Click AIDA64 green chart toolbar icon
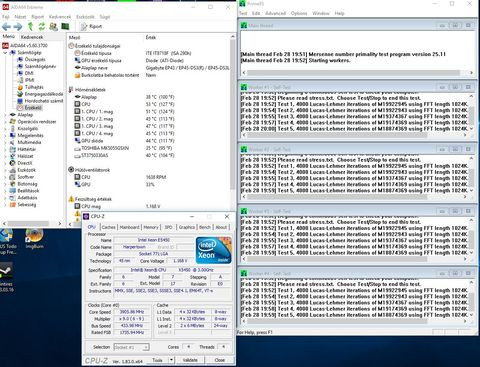The height and width of the screenshot is (367, 480). [65, 26]
